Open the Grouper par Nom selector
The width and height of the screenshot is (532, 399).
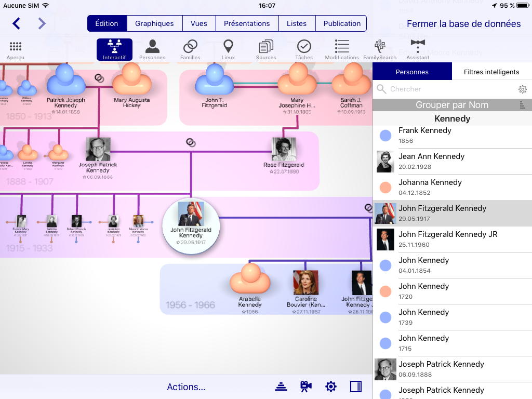(x=453, y=105)
